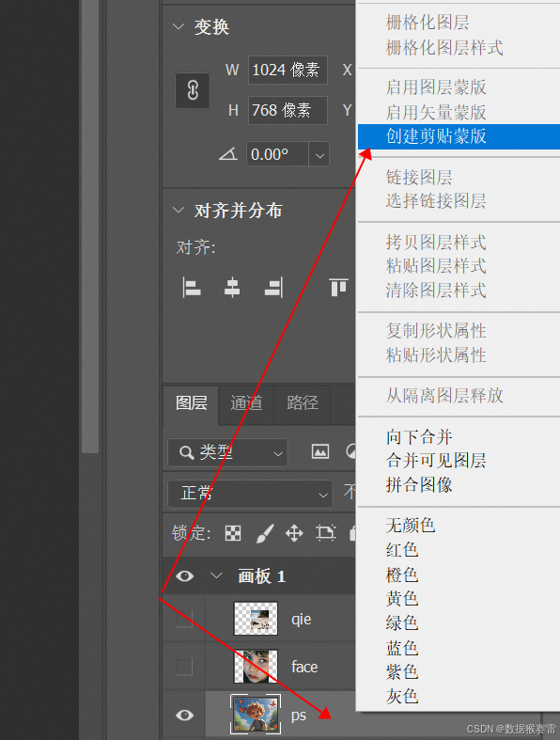Select the layer named face
560x740 pixels.
304,667
